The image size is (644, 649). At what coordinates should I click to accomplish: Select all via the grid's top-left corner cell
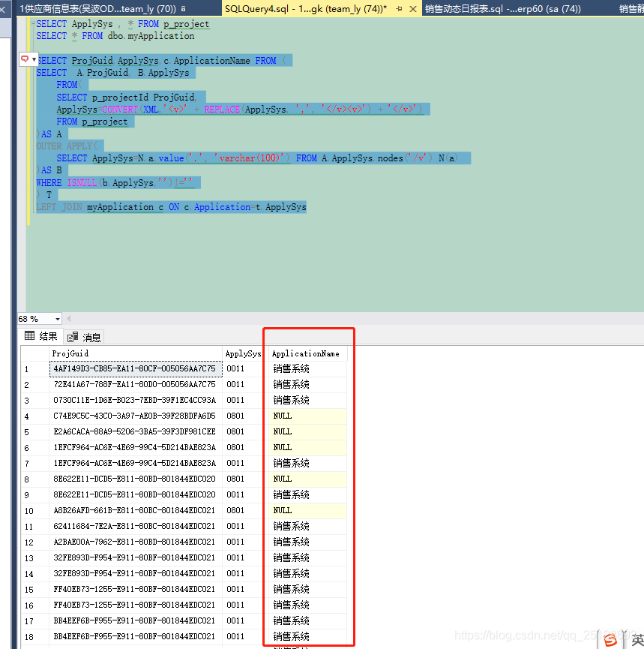(34, 353)
